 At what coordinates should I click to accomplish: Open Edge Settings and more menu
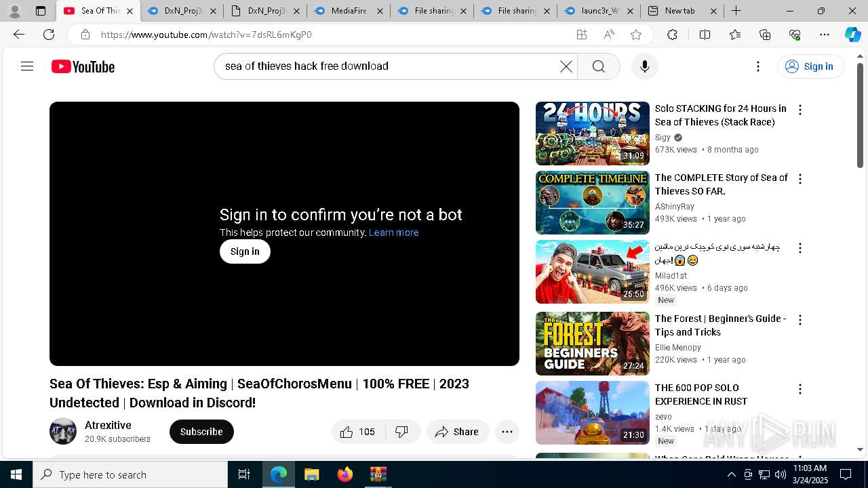point(825,35)
